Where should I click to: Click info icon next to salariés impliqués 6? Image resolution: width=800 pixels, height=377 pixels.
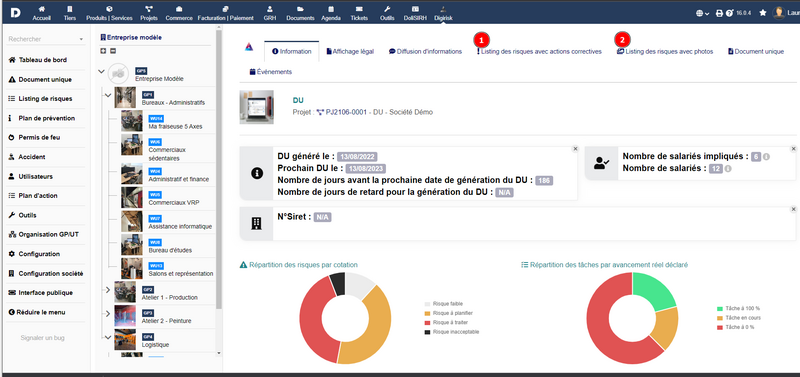pos(766,157)
